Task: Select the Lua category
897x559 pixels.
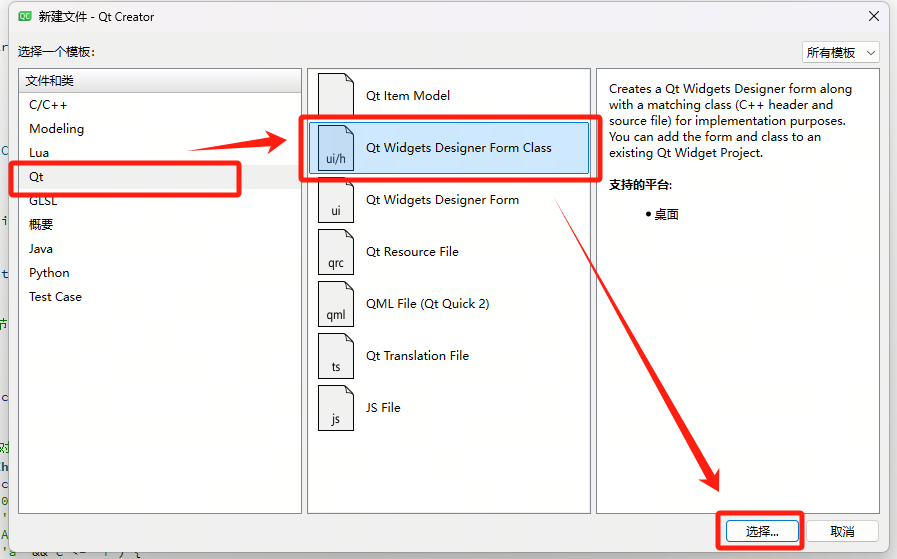Action: (160, 153)
